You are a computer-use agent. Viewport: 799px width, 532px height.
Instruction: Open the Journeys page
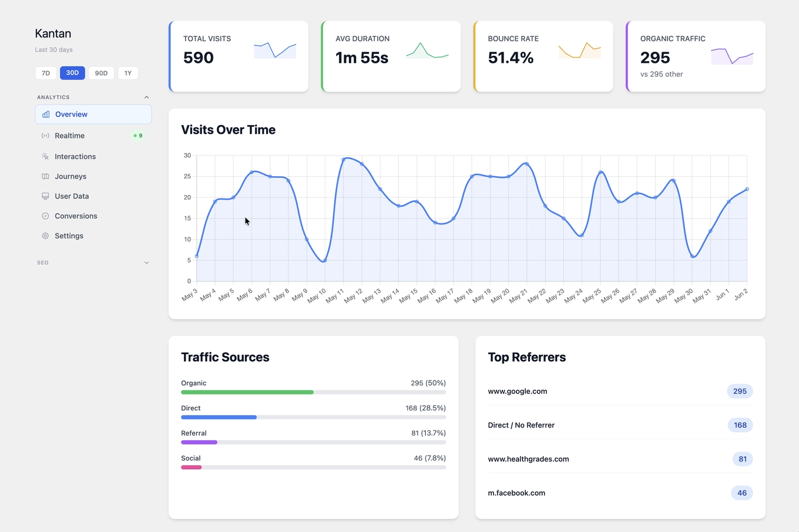tap(93, 176)
